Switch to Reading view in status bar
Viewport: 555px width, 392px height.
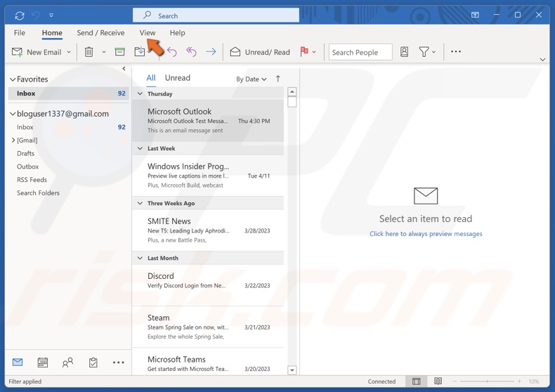pyautogui.click(x=438, y=381)
